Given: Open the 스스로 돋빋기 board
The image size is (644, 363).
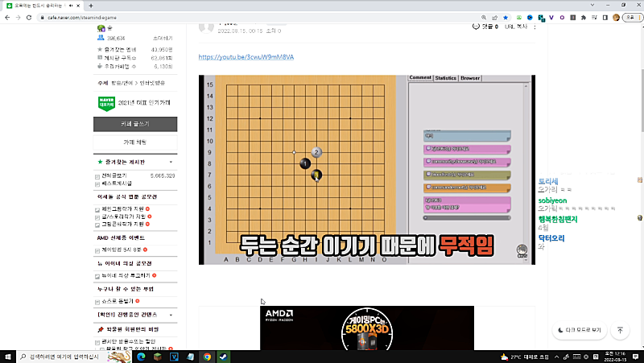Looking at the screenshot, I should 118,301.
